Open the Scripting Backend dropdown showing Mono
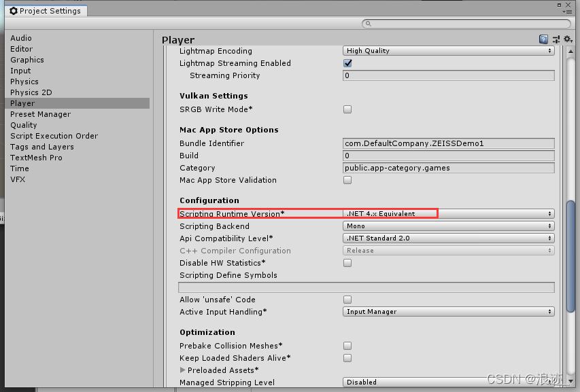This screenshot has height=392, width=580. [x=449, y=226]
